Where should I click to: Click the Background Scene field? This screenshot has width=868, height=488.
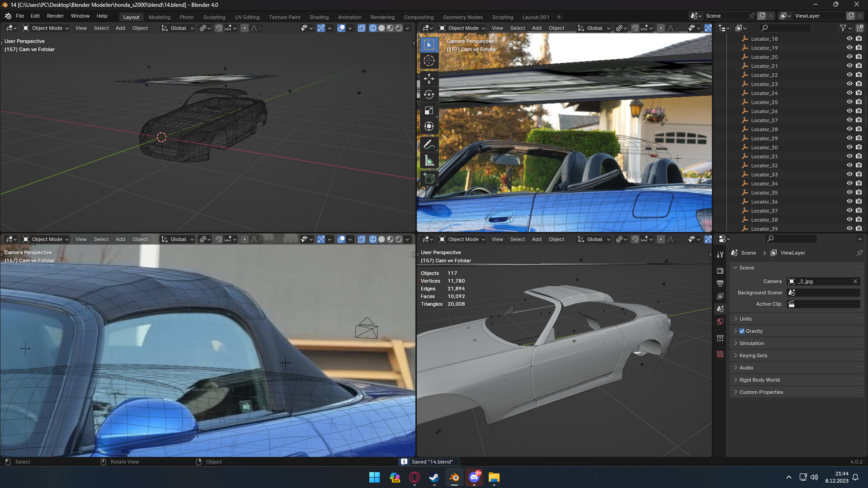pos(823,293)
